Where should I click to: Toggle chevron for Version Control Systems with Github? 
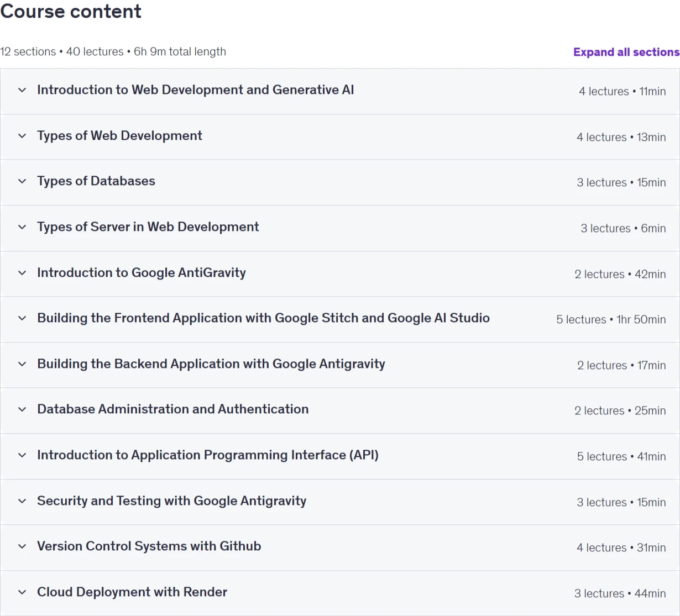click(x=22, y=546)
